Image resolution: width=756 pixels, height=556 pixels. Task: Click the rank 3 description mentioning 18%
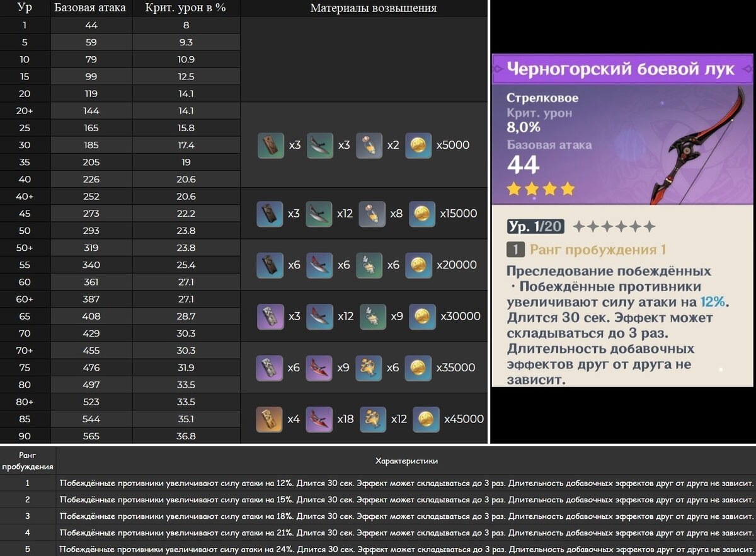[406, 516]
